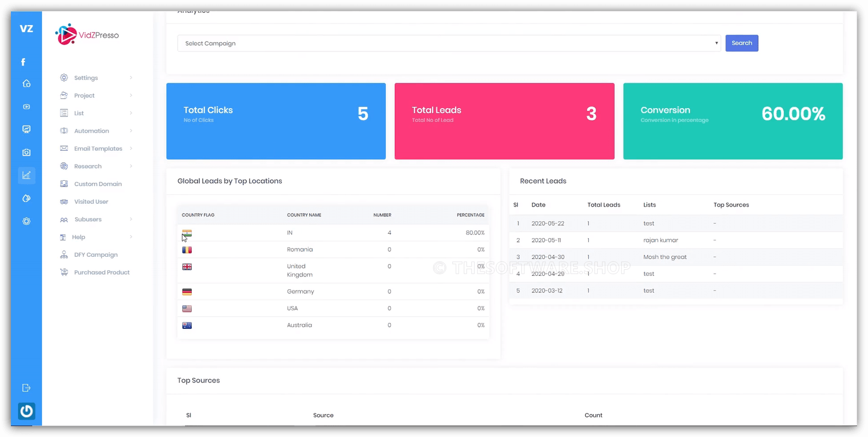Click the VZ logo at top of sidebar
Screen dimensions: 868x437
(26, 29)
